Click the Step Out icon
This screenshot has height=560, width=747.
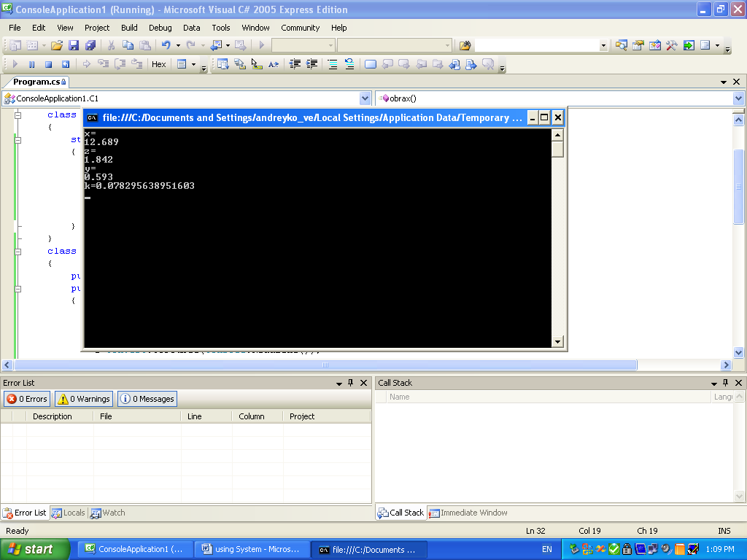pos(136,64)
